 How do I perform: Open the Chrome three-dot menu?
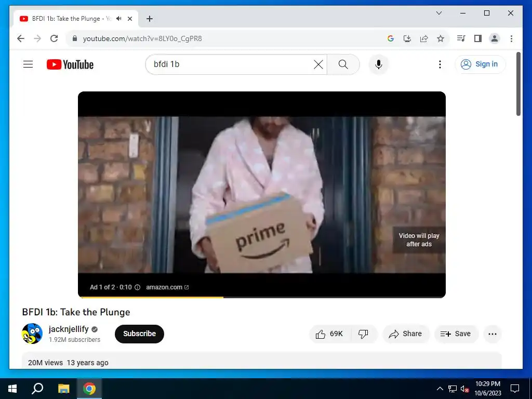coord(511,38)
